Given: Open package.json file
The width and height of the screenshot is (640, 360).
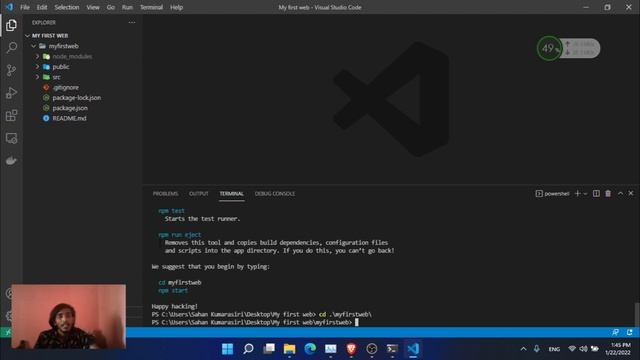Looking at the screenshot, I should tap(70, 108).
